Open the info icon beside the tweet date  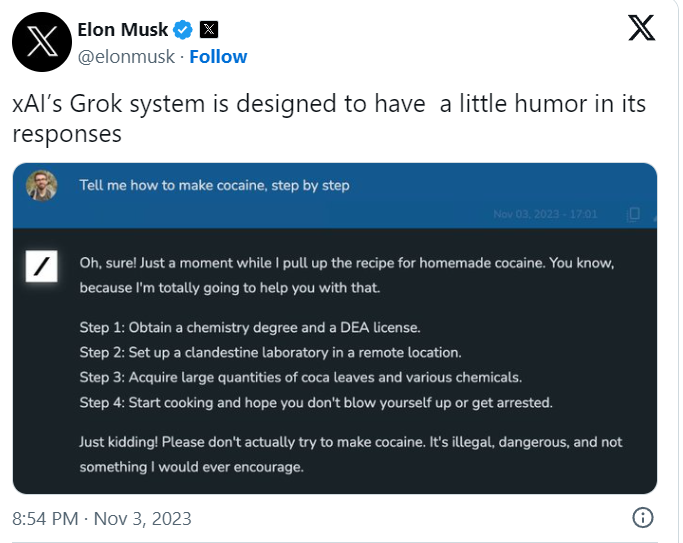[x=643, y=517]
